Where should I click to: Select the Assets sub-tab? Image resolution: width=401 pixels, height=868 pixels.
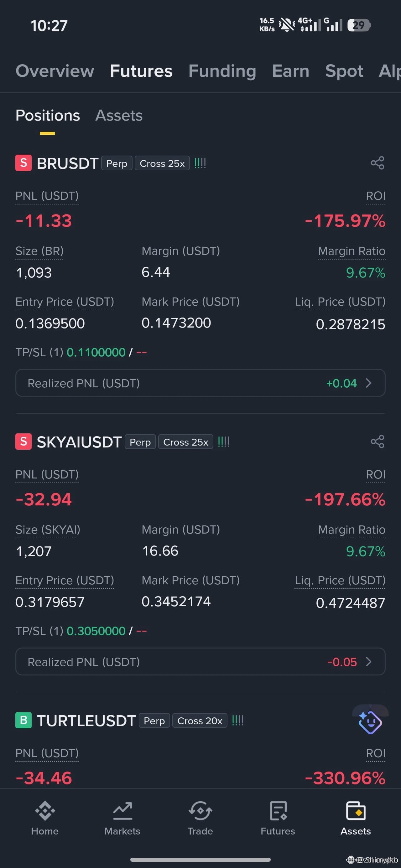[x=119, y=116]
